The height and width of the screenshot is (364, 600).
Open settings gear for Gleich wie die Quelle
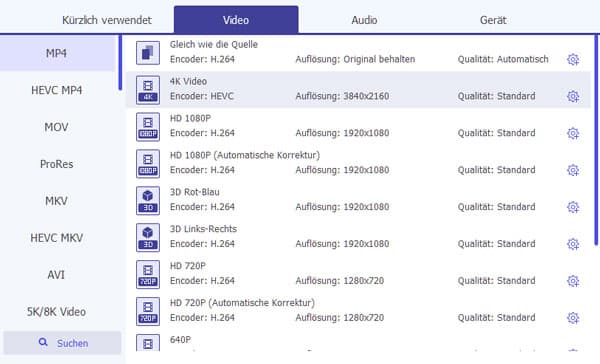click(572, 59)
